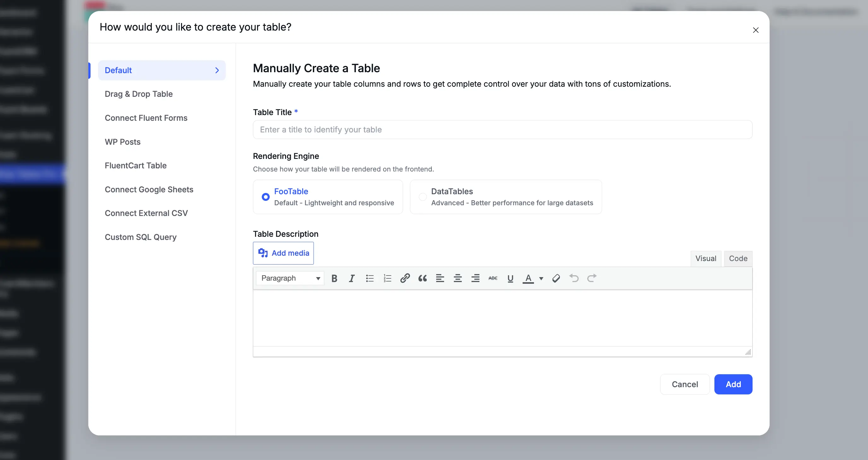Choose Drag & Drop Table option

point(138,94)
